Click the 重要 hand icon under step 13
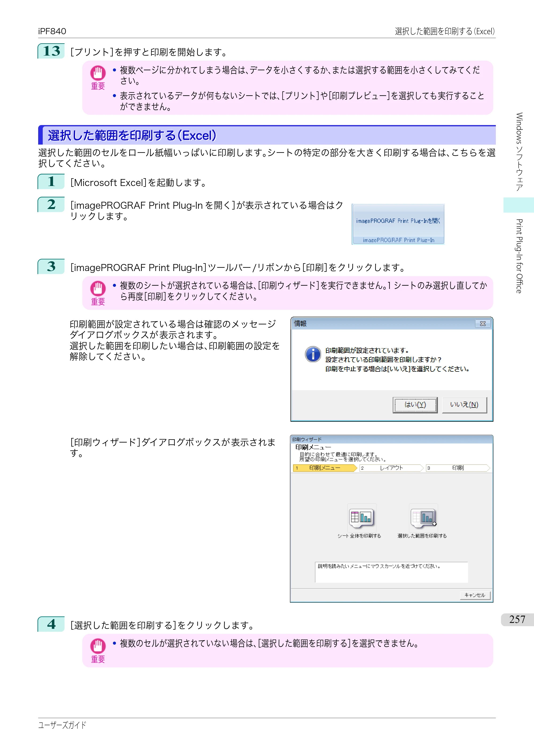Image resolution: width=534 pixels, height=756 pixels. [98, 73]
